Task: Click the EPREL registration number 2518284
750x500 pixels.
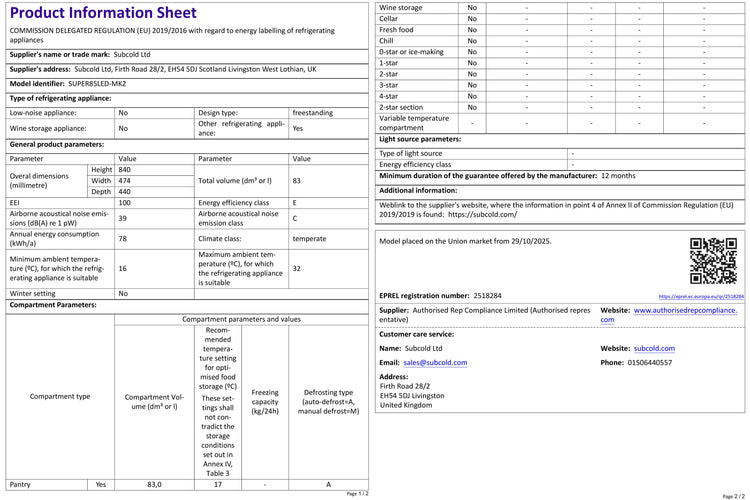Action: click(487, 296)
